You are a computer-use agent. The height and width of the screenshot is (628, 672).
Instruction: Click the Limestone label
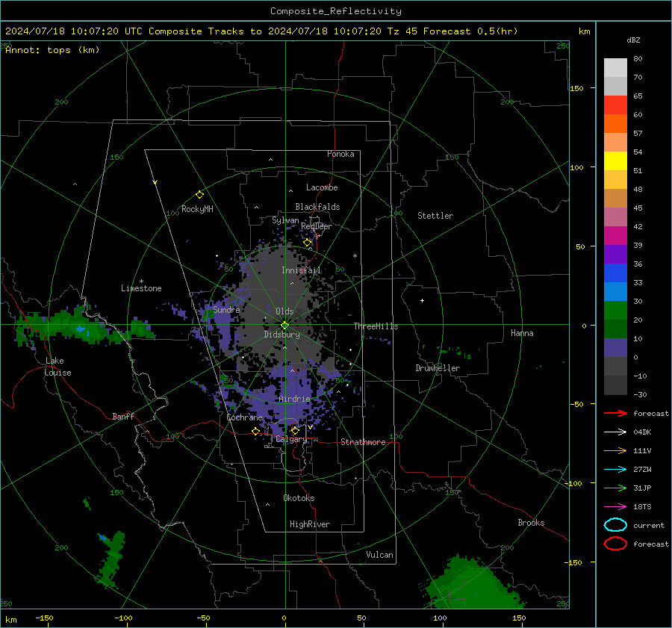[x=141, y=288]
